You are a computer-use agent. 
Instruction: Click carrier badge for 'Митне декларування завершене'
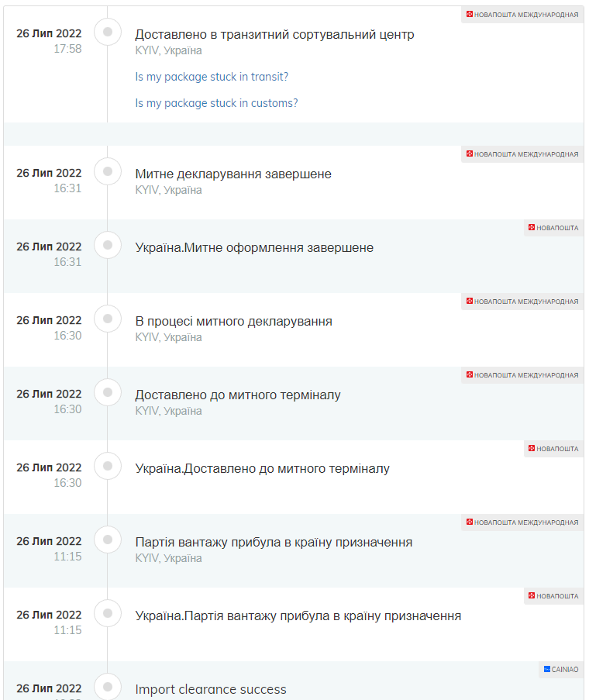click(522, 154)
